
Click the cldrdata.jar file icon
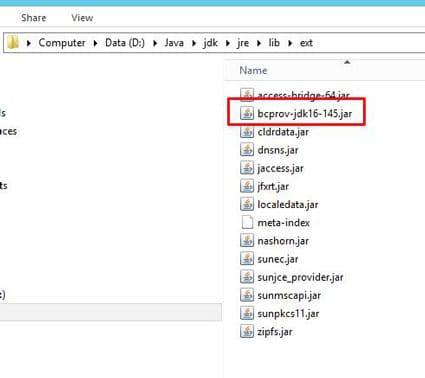coord(247,132)
